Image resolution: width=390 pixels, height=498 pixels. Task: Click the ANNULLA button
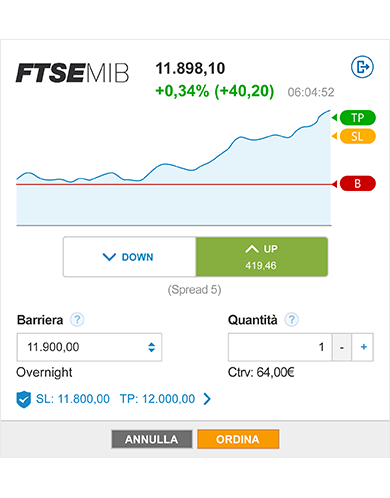point(152,439)
